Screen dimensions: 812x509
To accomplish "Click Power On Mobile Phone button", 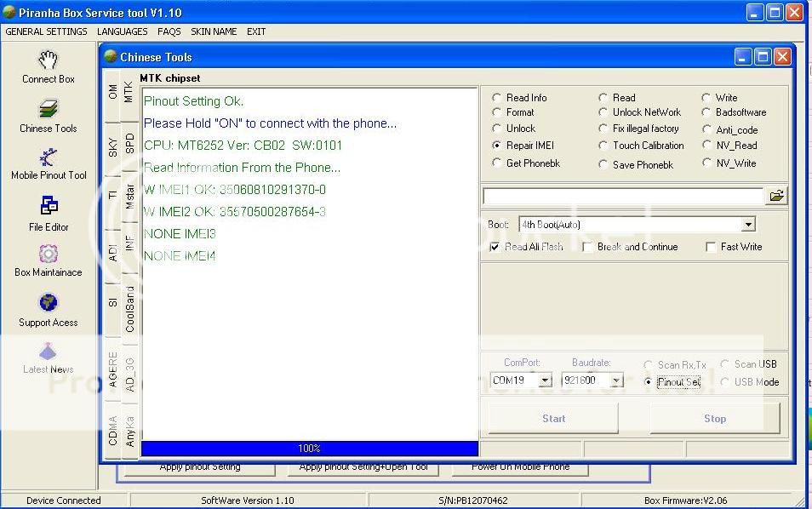I will pos(520,468).
